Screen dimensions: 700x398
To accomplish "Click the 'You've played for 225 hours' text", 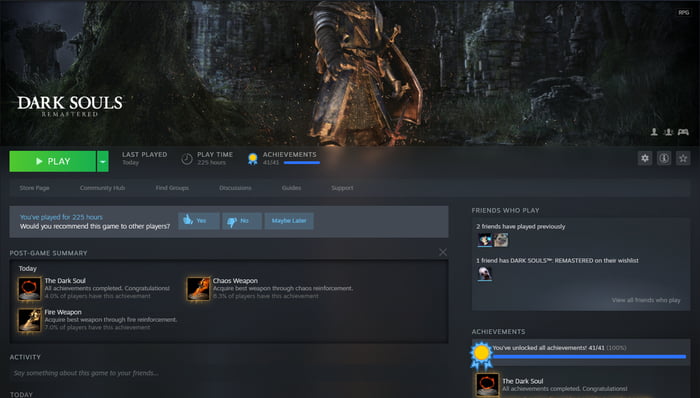I will (x=61, y=217).
